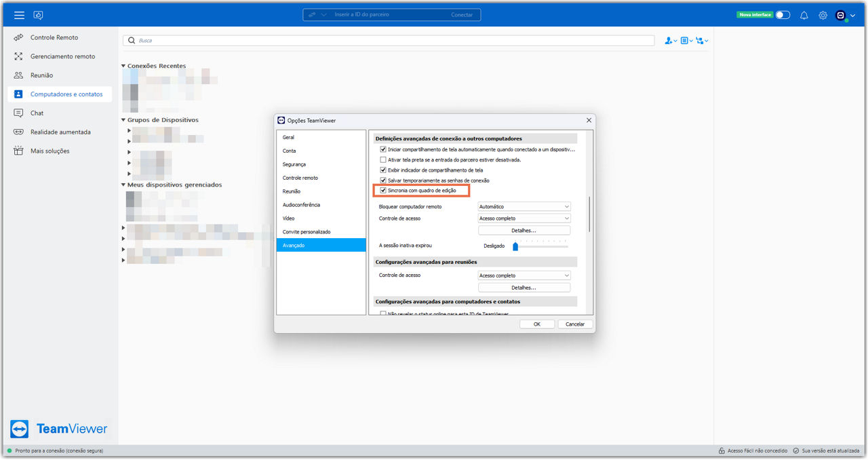Image resolution: width=868 pixels, height=460 pixels.
Task: Click TeamViewer icon in Opções dialog title
Action: (x=281, y=120)
